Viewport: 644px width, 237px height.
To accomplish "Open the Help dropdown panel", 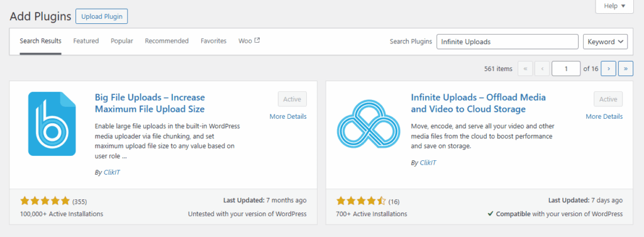I will click(x=614, y=6).
